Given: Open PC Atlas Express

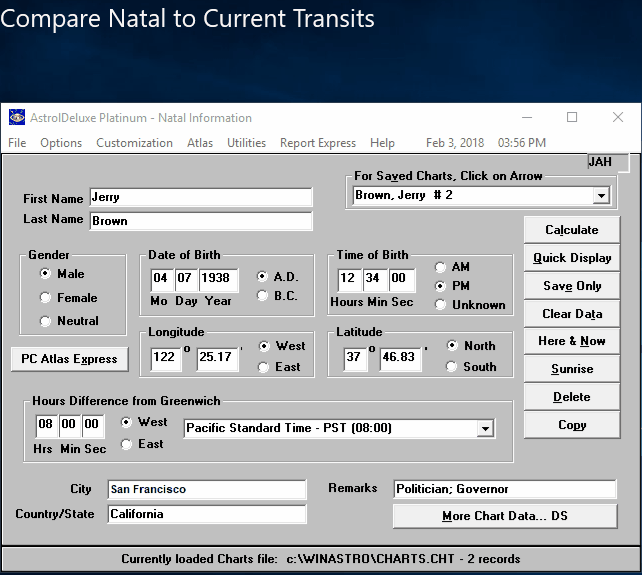Looking at the screenshot, I should point(69,359).
